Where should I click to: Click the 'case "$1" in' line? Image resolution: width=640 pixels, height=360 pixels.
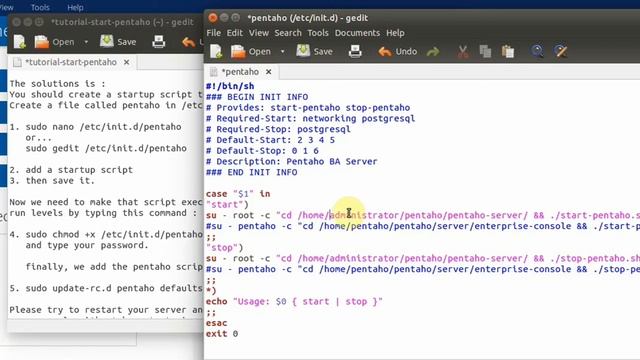click(238, 194)
